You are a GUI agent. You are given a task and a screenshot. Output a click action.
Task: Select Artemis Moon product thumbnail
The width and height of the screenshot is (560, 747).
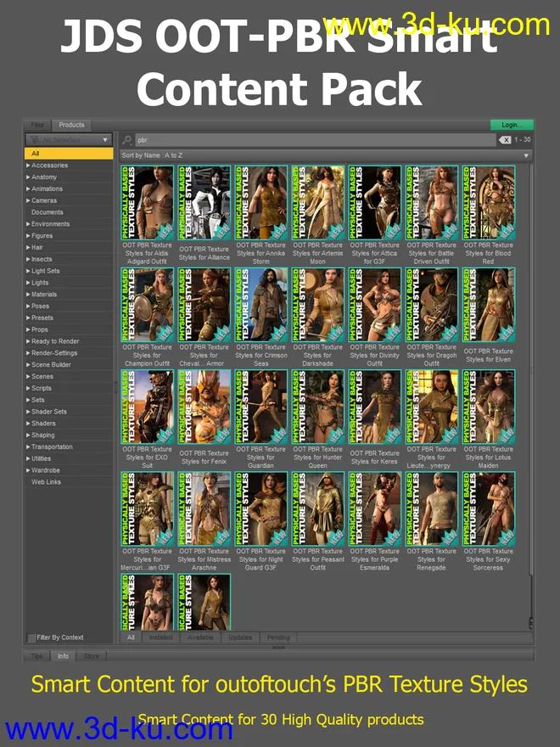pyautogui.click(x=317, y=203)
